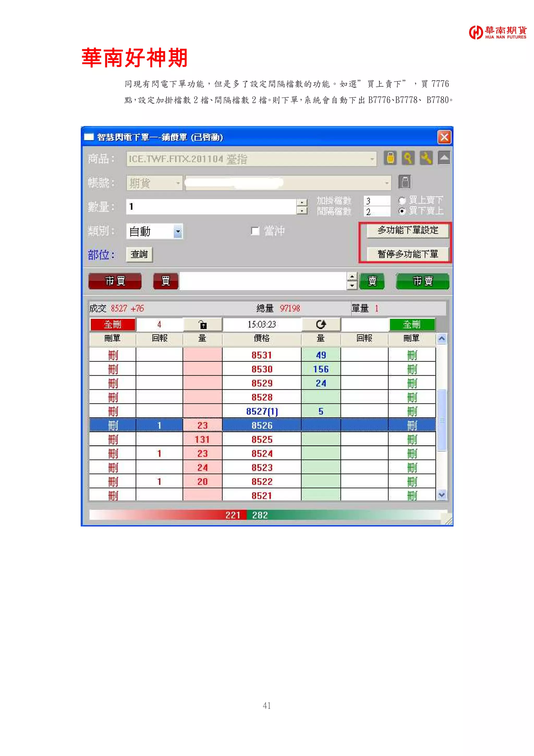Click the 加掛檔數 input field
The width and height of the screenshot is (534, 756).
coord(377,201)
